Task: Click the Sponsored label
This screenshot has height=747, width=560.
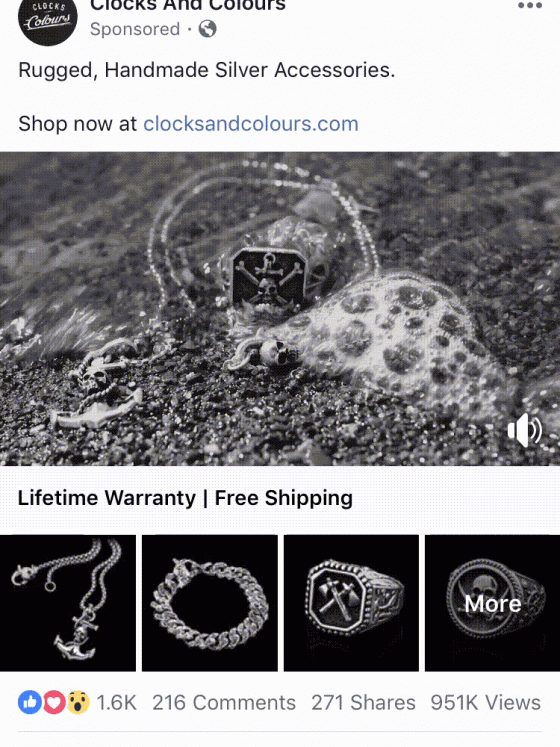Action: pyautogui.click(x=135, y=29)
